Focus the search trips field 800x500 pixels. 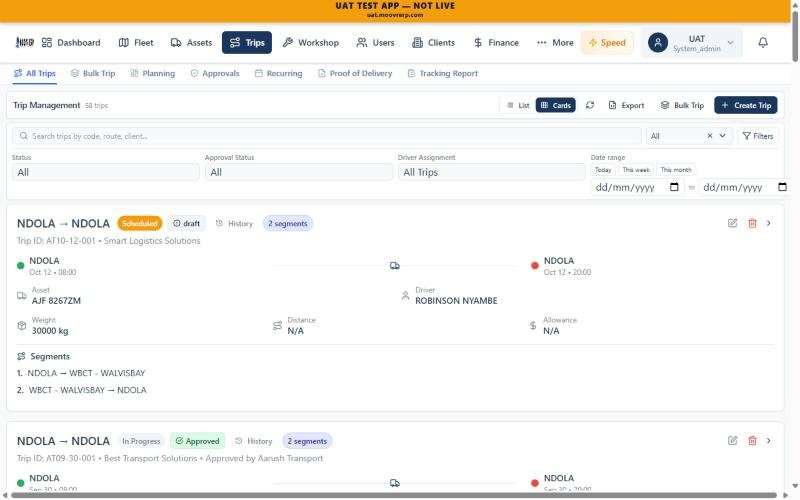click(327, 136)
